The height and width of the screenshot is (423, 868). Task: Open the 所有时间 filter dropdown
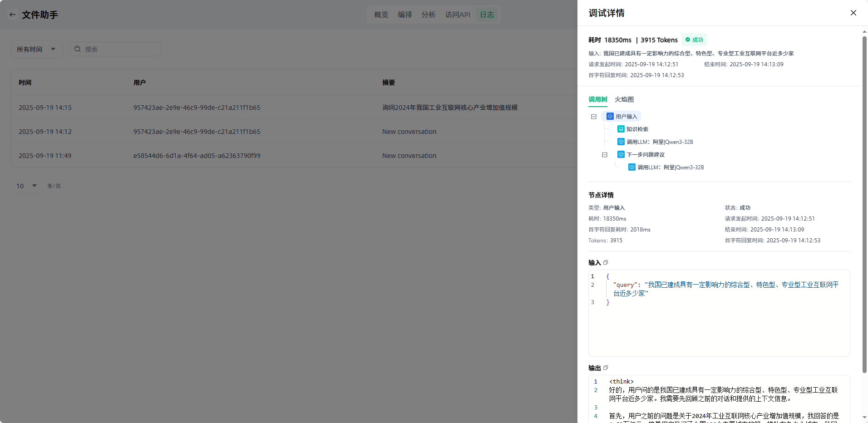36,49
